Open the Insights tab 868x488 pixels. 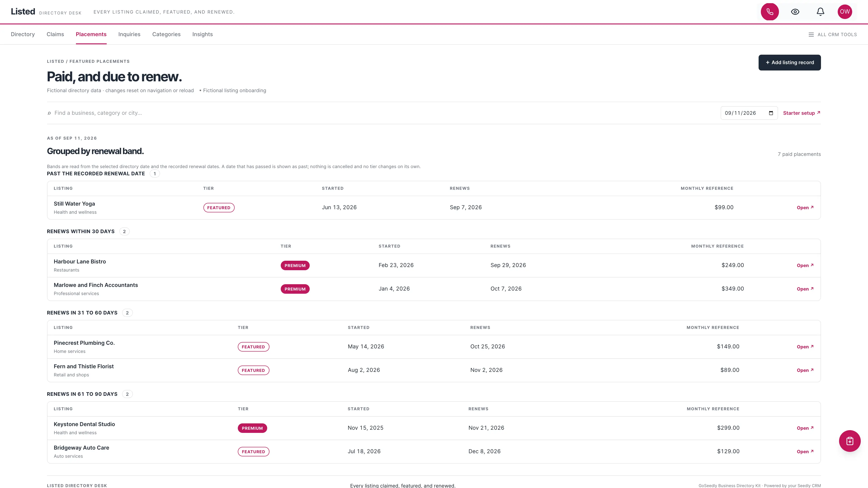tap(202, 34)
